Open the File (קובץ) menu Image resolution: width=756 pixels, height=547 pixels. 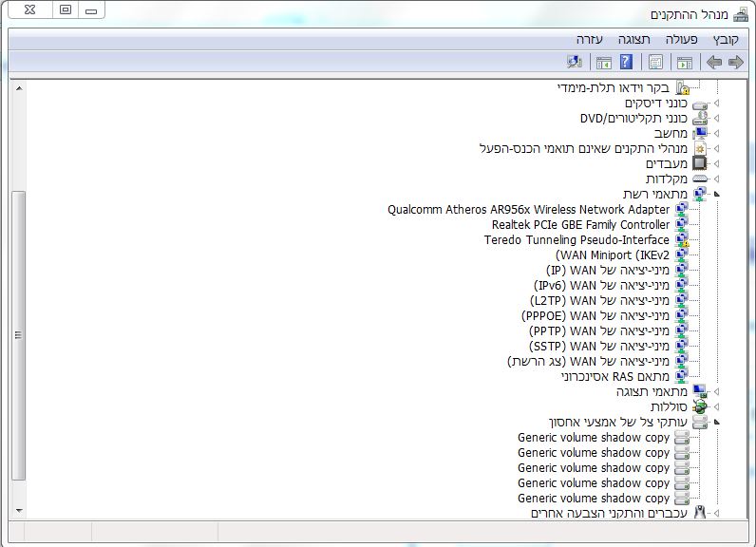726,40
